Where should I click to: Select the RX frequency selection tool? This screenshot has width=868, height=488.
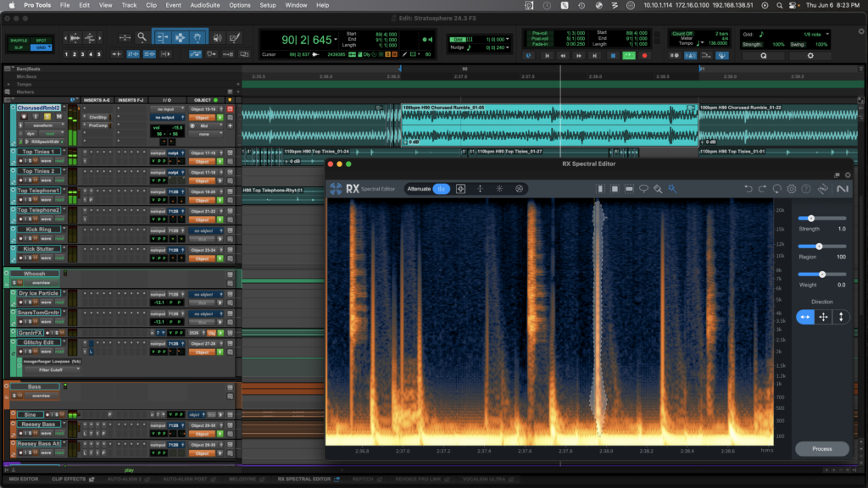pyautogui.click(x=629, y=189)
